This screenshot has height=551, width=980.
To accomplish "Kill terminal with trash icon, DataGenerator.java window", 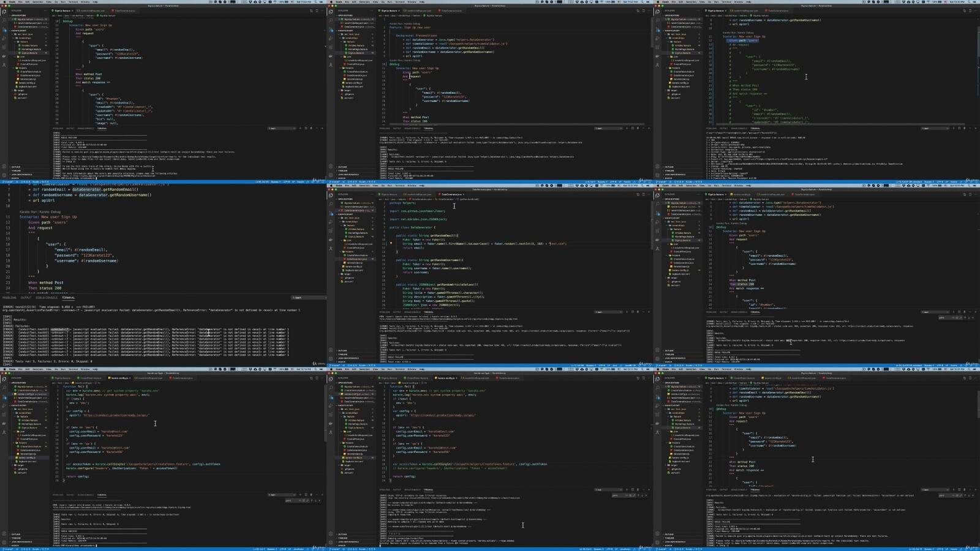I will click(x=638, y=312).
